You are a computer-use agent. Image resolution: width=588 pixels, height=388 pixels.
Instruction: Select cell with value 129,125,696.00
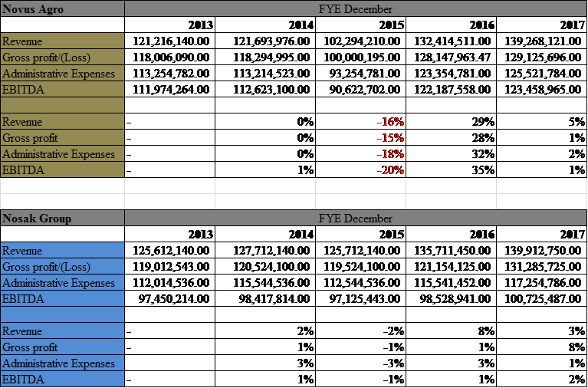[x=541, y=57]
